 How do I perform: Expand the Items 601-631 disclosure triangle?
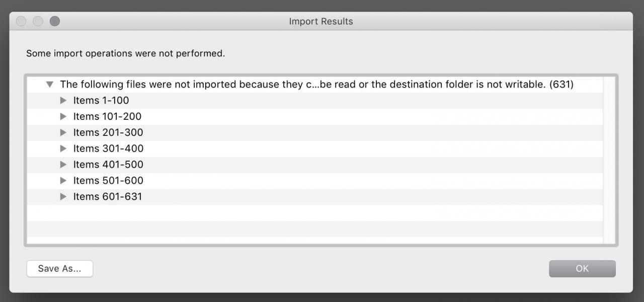[x=63, y=197]
